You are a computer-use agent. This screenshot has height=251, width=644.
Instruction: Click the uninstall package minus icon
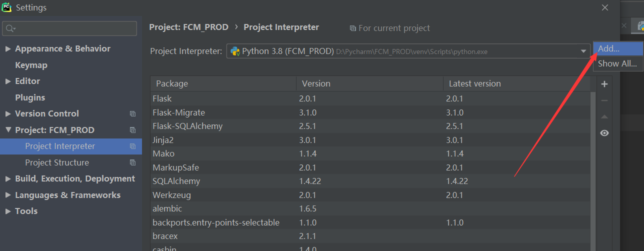click(604, 100)
